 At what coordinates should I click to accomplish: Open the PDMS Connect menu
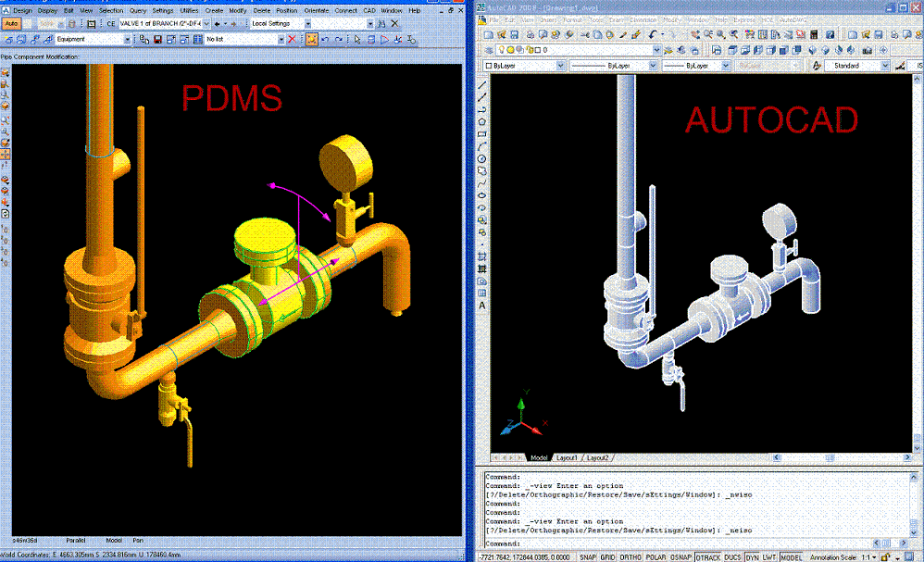346,10
